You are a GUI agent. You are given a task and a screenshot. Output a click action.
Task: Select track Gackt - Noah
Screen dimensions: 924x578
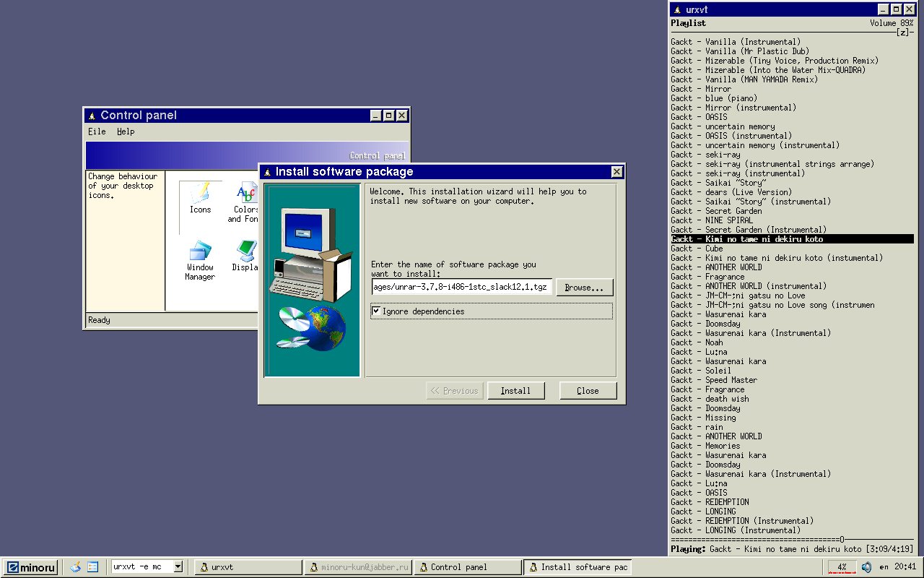pos(697,342)
